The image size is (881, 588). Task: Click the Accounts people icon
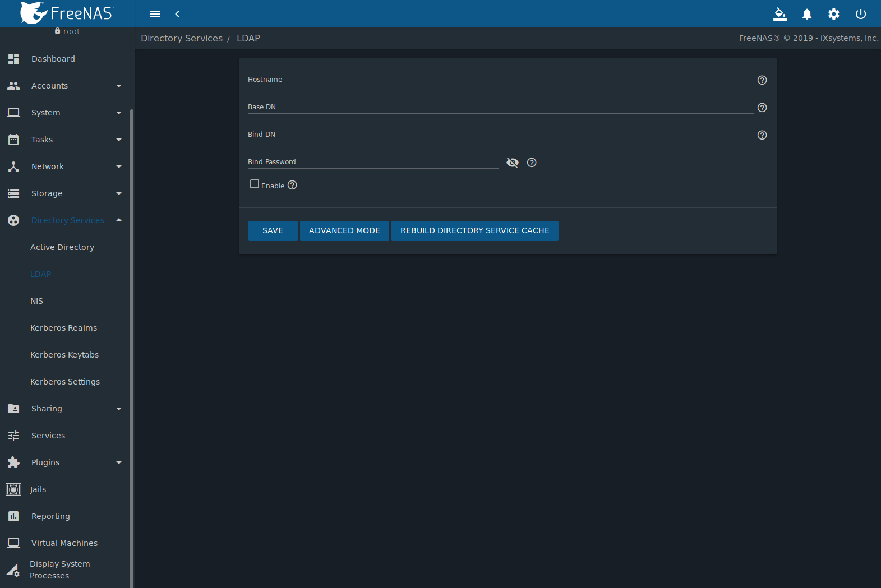[13, 86]
